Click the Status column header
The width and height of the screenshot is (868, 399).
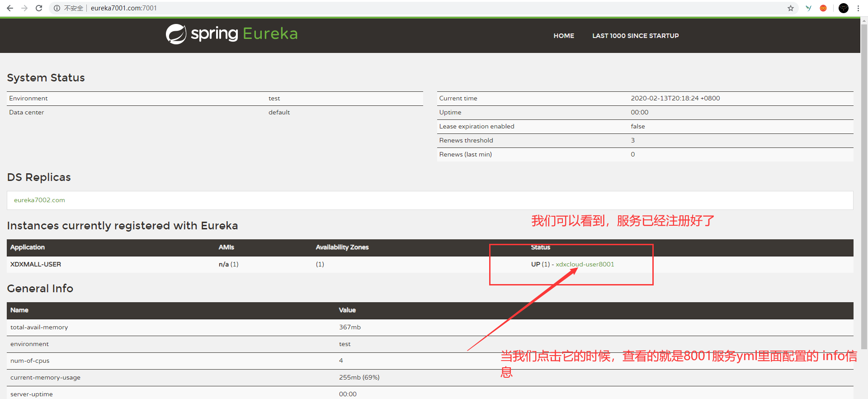pyautogui.click(x=540, y=247)
